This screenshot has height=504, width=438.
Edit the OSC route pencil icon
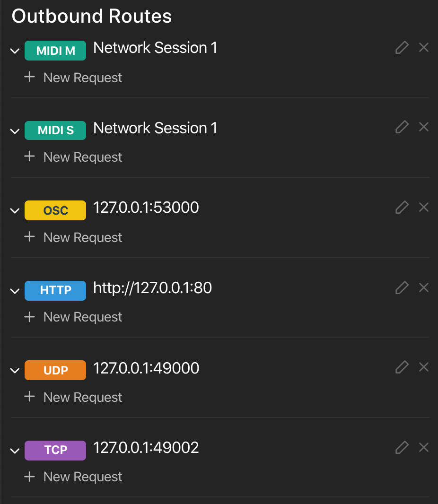pos(402,208)
